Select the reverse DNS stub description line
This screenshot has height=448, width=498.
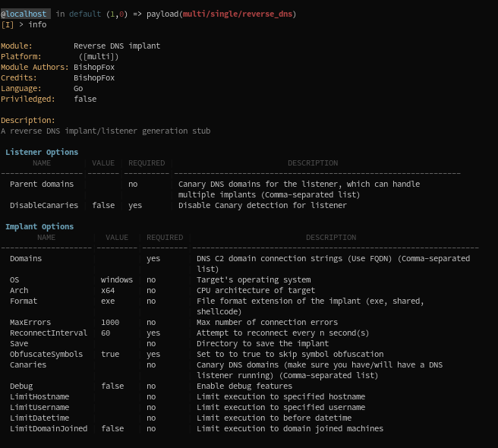106,131
